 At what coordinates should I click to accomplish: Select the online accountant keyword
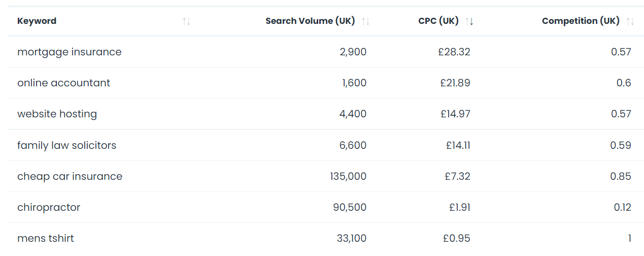point(63,83)
